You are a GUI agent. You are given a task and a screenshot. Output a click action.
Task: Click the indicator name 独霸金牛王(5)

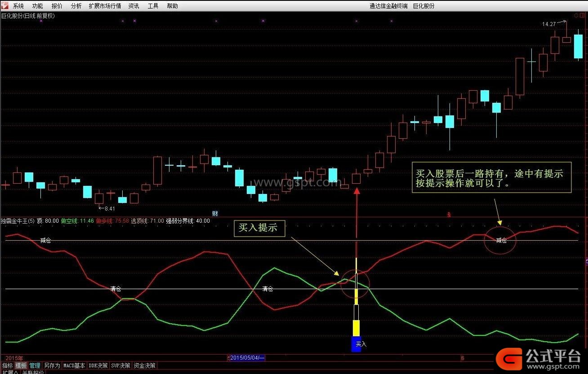18,221
